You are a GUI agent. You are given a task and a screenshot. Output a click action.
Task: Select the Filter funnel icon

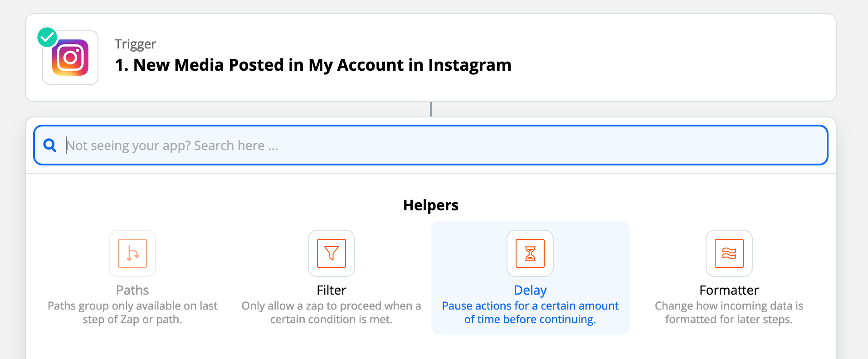[x=332, y=253]
